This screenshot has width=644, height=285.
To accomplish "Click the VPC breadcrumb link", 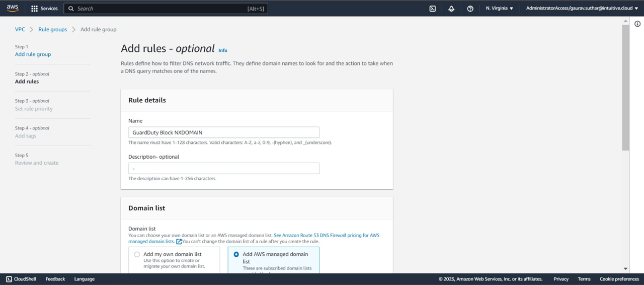I will pyautogui.click(x=20, y=30).
